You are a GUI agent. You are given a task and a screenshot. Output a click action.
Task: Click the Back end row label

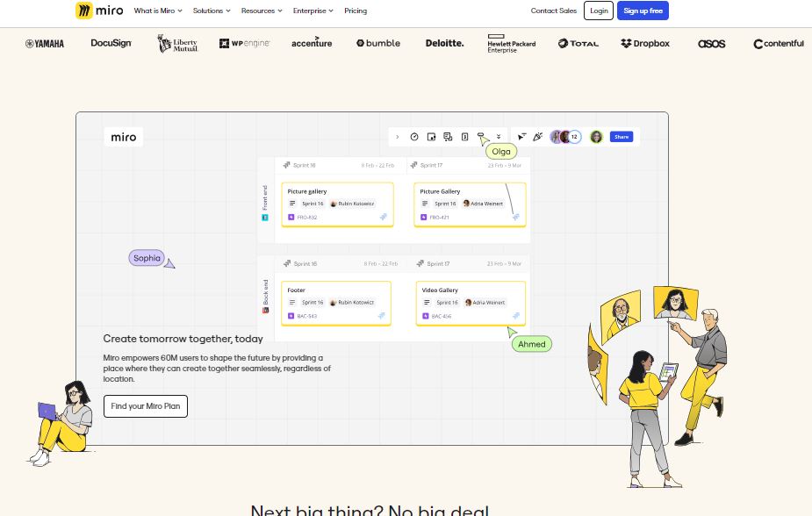click(x=266, y=296)
